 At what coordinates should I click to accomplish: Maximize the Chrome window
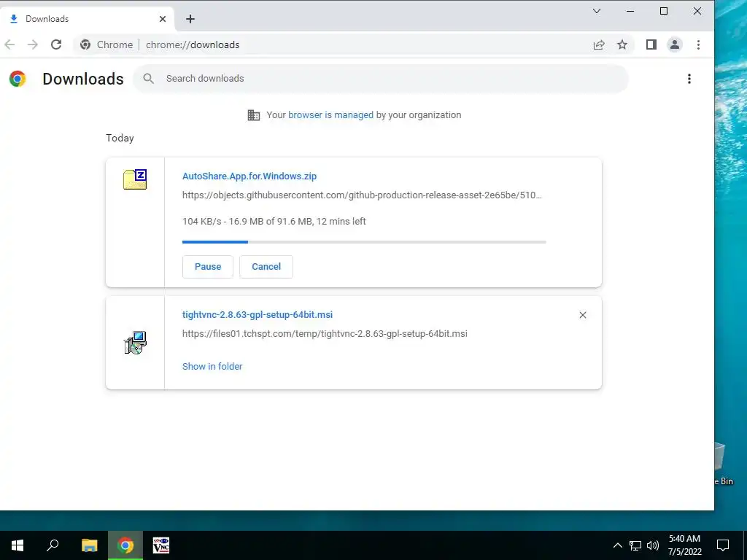[664, 11]
